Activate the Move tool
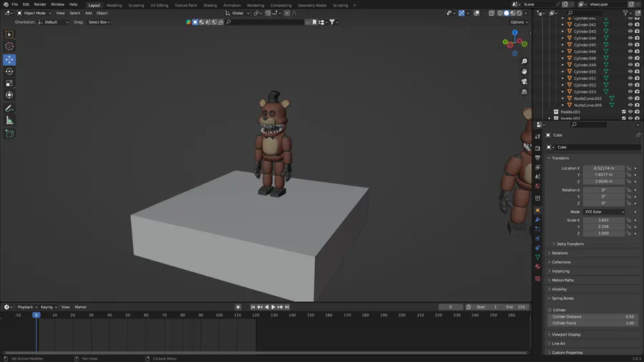644x362 pixels. coord(9,59)
